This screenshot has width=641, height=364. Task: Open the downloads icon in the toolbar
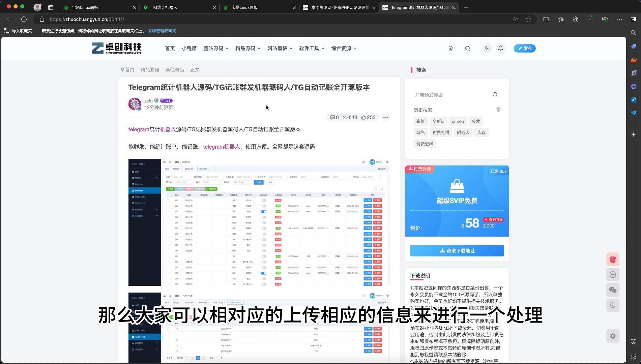pos(590,19)
